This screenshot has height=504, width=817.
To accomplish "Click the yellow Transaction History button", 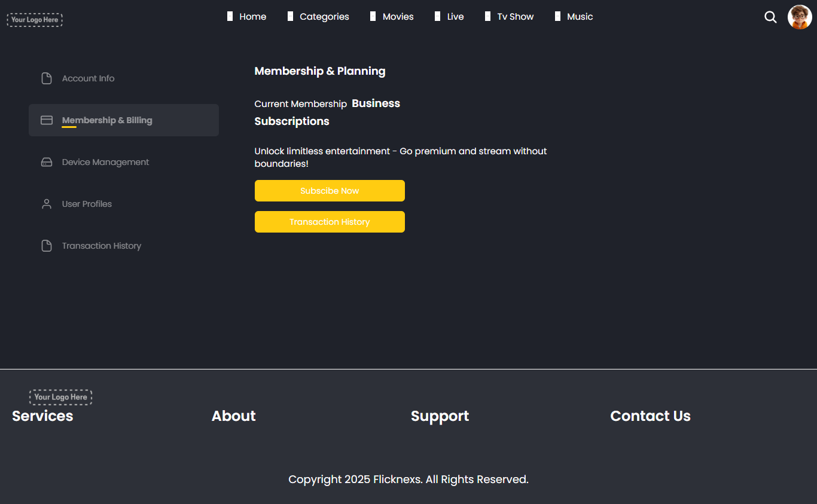I will click(330, 222).
